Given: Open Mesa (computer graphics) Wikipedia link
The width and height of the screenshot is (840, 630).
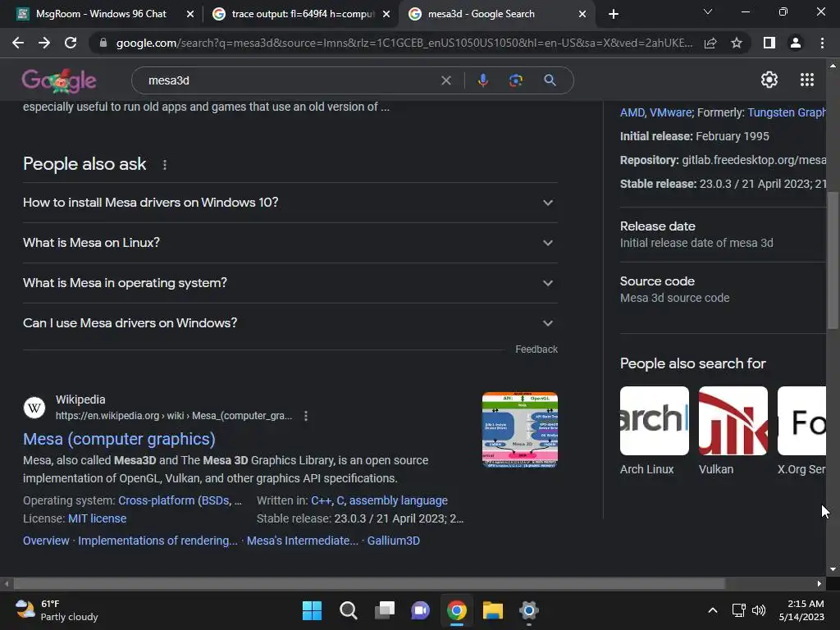Looking at the screenshot, I should pyautogui.click(x=119, y=440).
